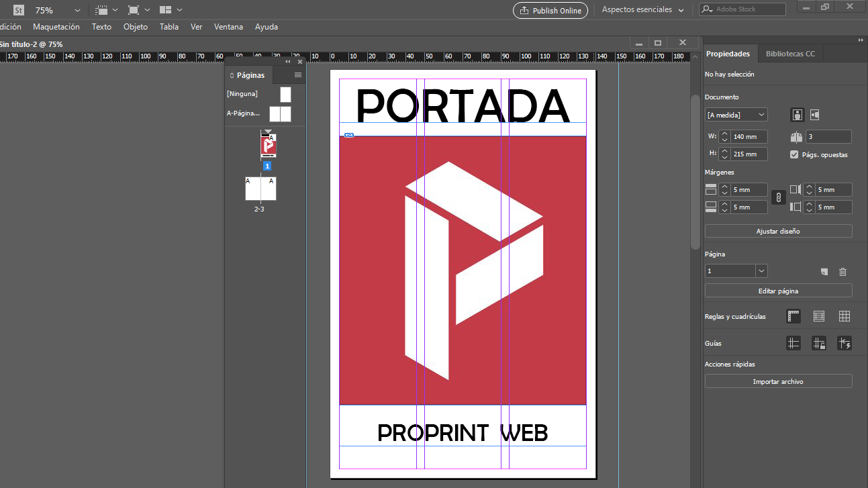Click the text thread link icon on the frame

tap(349, 135)
